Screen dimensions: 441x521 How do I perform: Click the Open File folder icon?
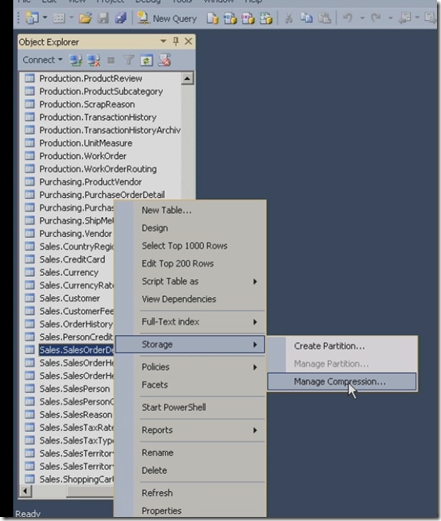(x=85, y=18)
